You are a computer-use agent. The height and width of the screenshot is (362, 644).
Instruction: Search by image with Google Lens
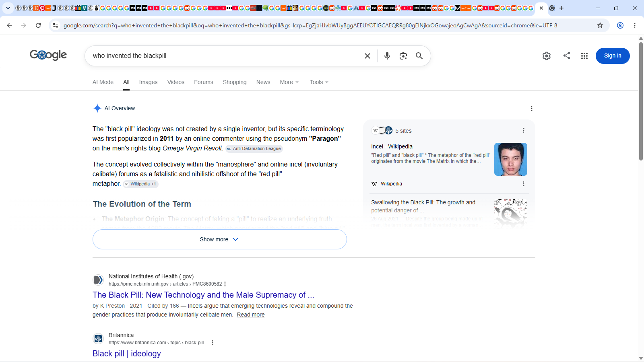click(403, 56)
